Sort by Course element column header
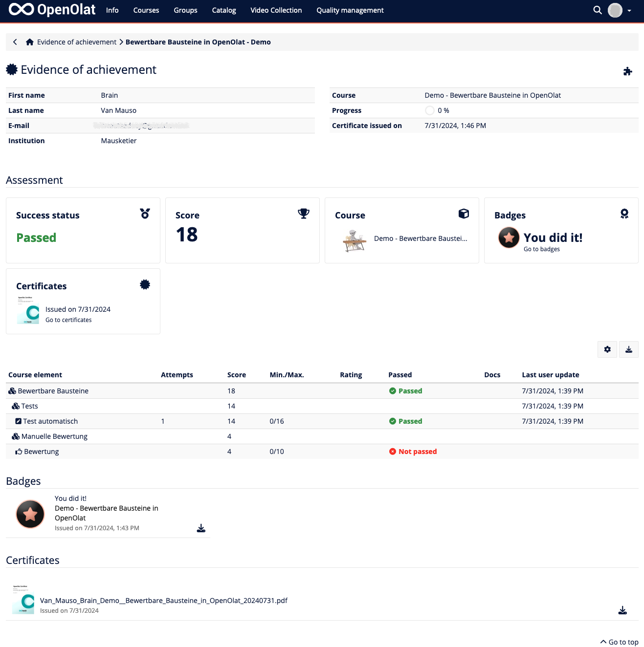This screenshot has height=647, width=644. [x=35, y=375]
